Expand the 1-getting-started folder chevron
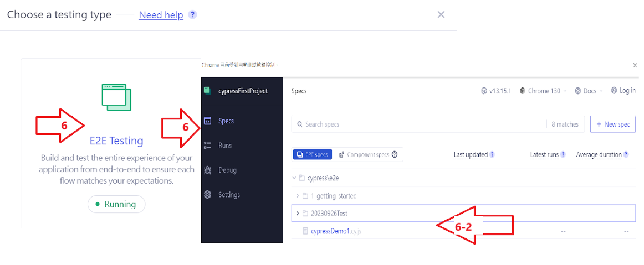The image size is (644, 265). (298, 196)
